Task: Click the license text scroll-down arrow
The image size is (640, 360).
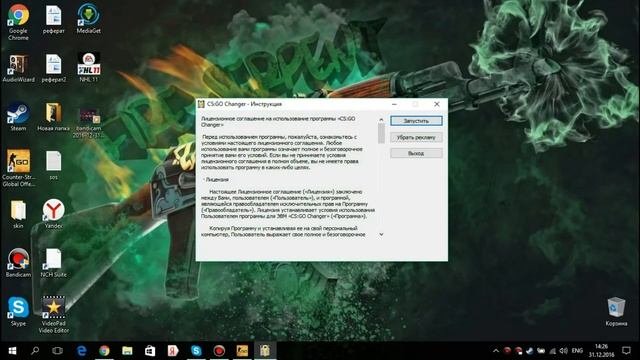Action: pos(381,234)
